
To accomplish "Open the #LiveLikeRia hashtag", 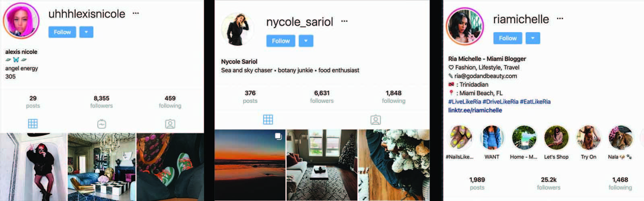I will 464,102.
